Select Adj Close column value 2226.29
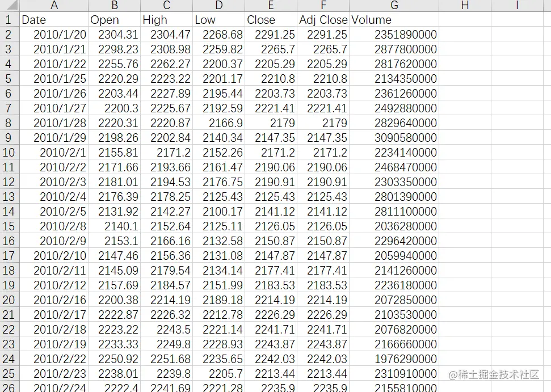 (323, 315)
